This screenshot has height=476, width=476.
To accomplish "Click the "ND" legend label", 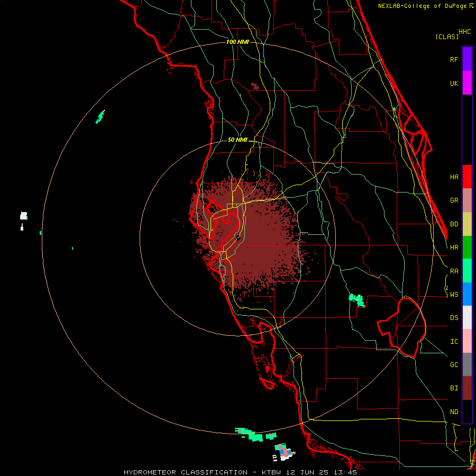I will coord(454,412).
